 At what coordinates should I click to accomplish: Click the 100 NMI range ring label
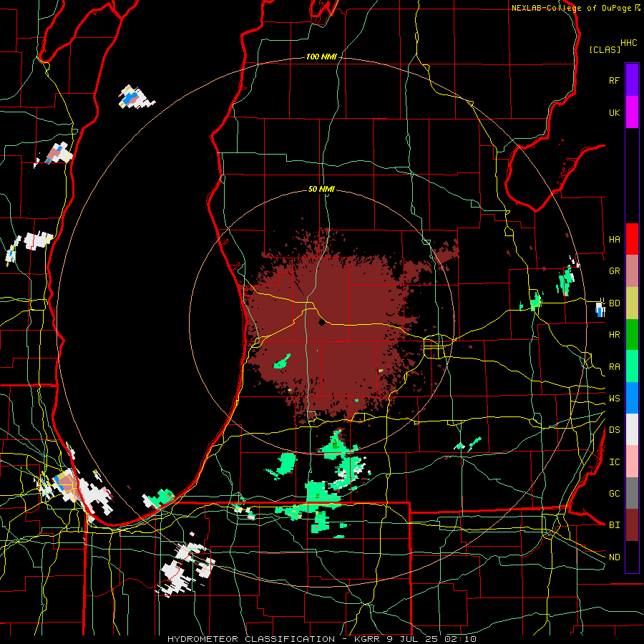(x=321, y=57)
